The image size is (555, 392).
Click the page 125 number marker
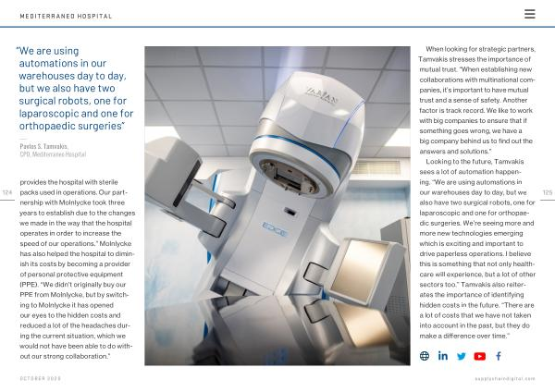pyautogui.click(x=547, y=192)
